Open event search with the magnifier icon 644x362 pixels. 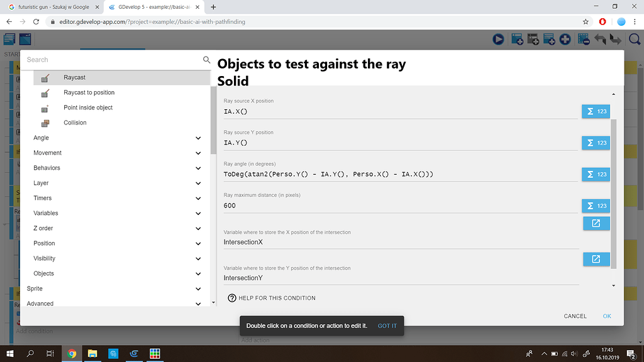pos(634,39)
